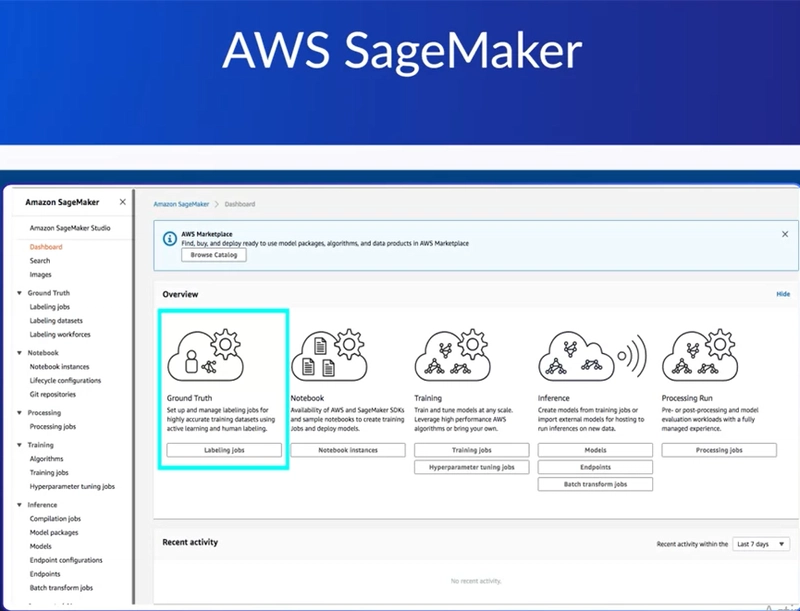Click the Models overview button
This screenshot has height=611, width=800.
(x=595, y=450)
